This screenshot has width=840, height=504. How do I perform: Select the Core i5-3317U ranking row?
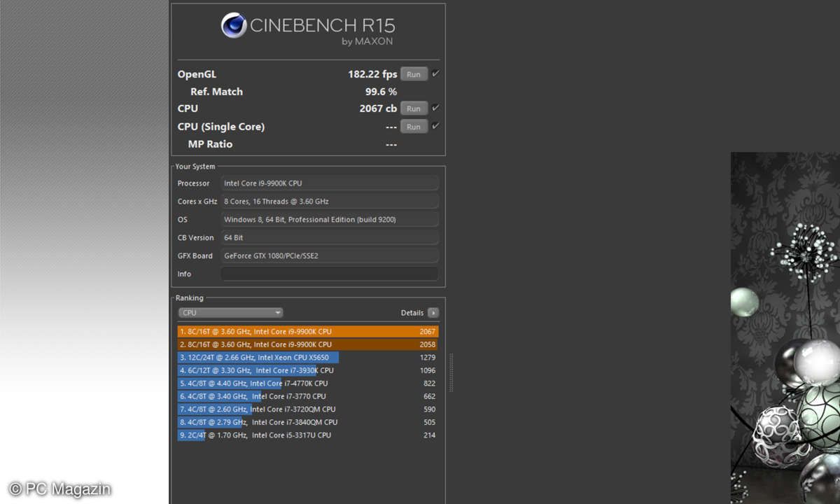click(308, 435)
